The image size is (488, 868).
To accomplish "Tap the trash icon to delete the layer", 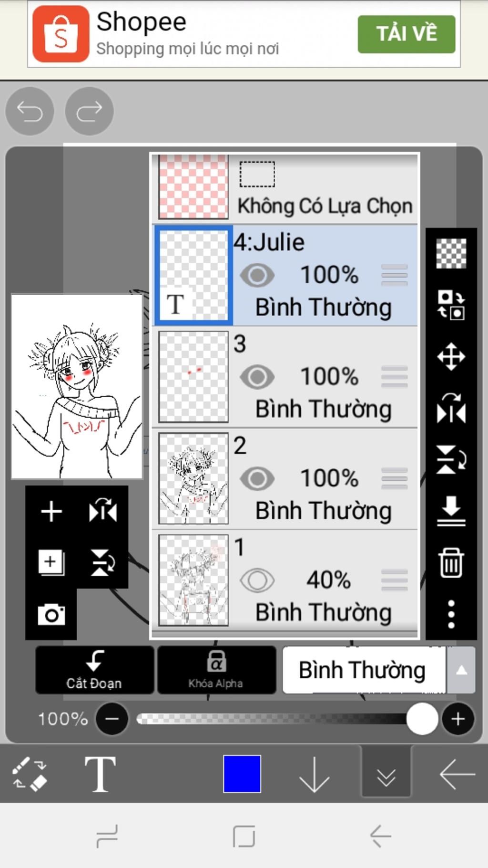I will click(x=451, y=563).
